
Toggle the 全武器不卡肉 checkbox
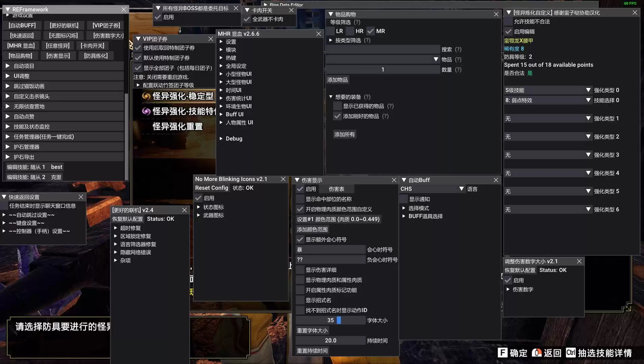click(x=247, y=19)
